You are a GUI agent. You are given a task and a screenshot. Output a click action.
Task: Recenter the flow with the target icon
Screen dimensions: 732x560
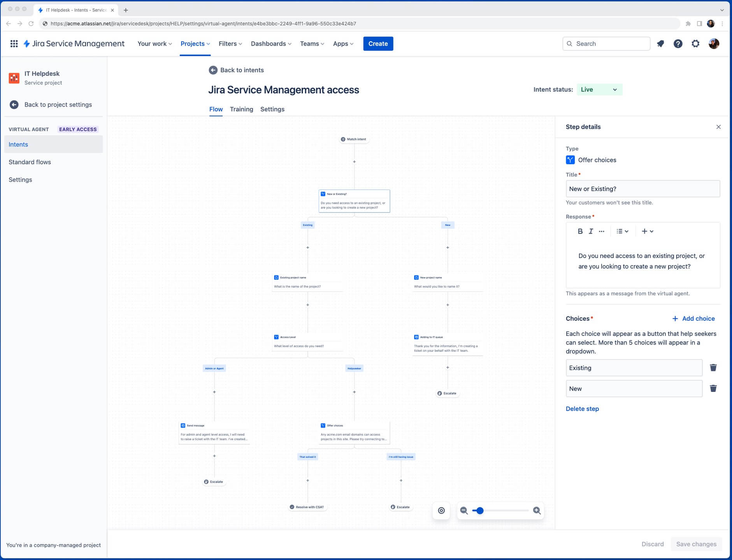tap(441, 510)
